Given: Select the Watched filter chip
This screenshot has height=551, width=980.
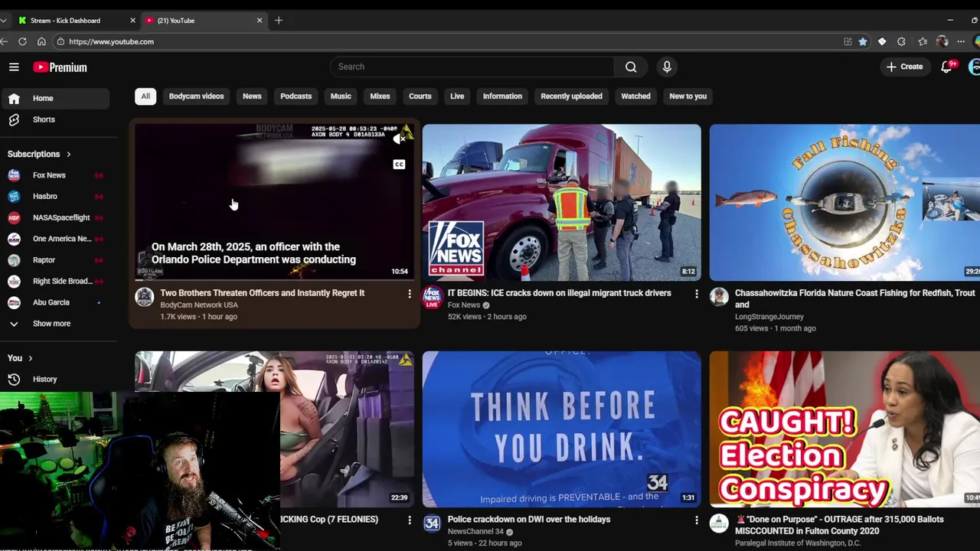Looking at the screenshot, I should click(x=635, y=96).
